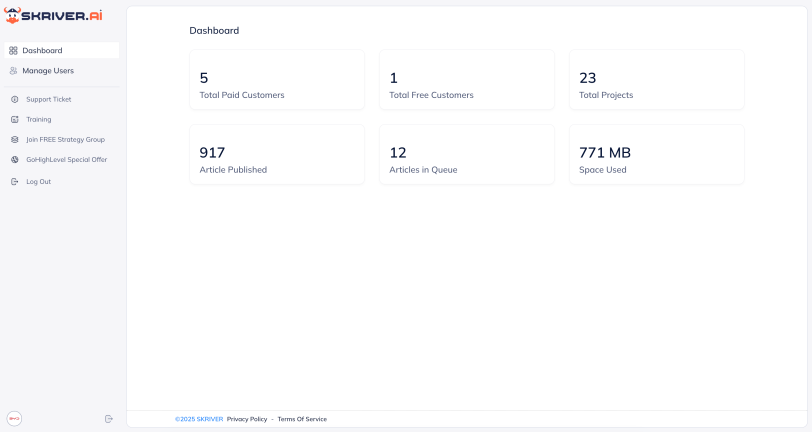Click the user avatar at sidebar bottom
Screen dimensions: 812x432
pyautogui.click(x=14, y=419)
